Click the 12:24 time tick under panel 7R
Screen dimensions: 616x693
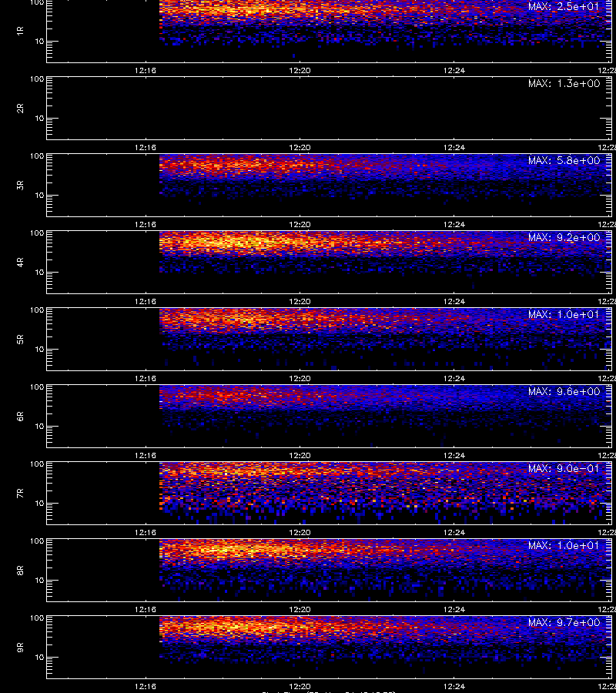(x=454, y=533)
